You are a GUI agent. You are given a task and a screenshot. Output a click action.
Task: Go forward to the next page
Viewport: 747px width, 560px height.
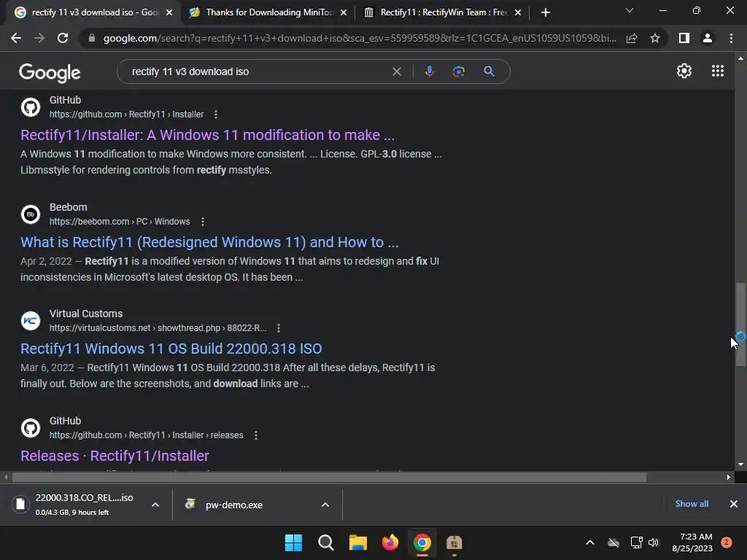(x=39, y=38)
